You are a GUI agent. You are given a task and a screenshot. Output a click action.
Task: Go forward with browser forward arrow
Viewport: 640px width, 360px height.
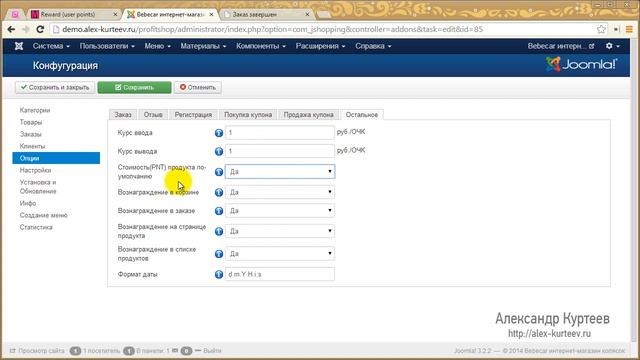click(25, 29)
